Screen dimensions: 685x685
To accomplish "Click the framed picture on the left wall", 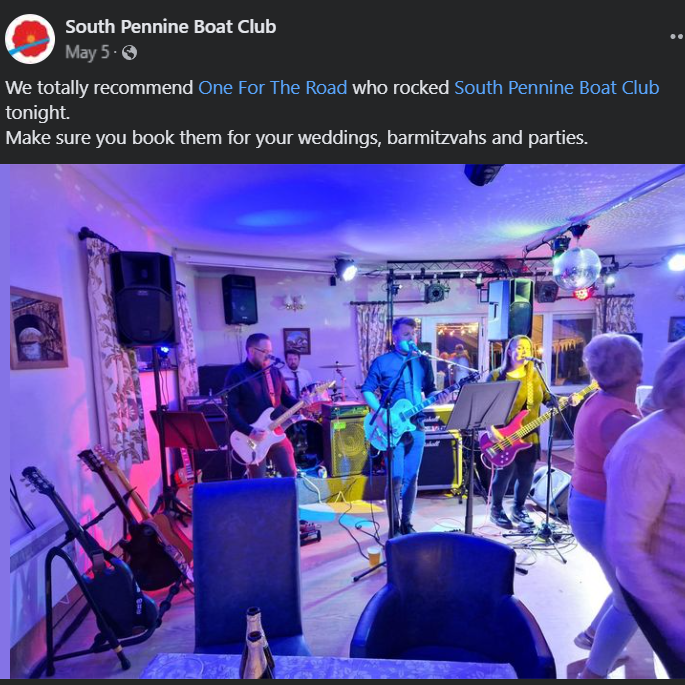I will [38, 328].
